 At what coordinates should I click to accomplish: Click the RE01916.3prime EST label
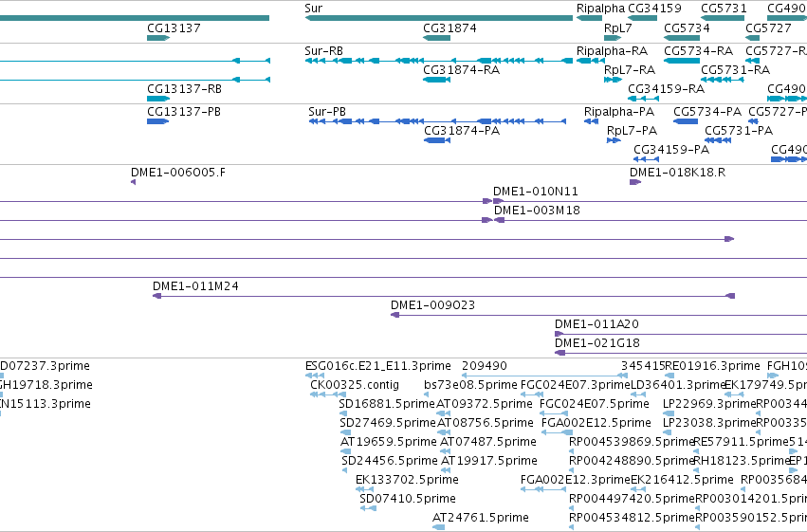[712, 366]
